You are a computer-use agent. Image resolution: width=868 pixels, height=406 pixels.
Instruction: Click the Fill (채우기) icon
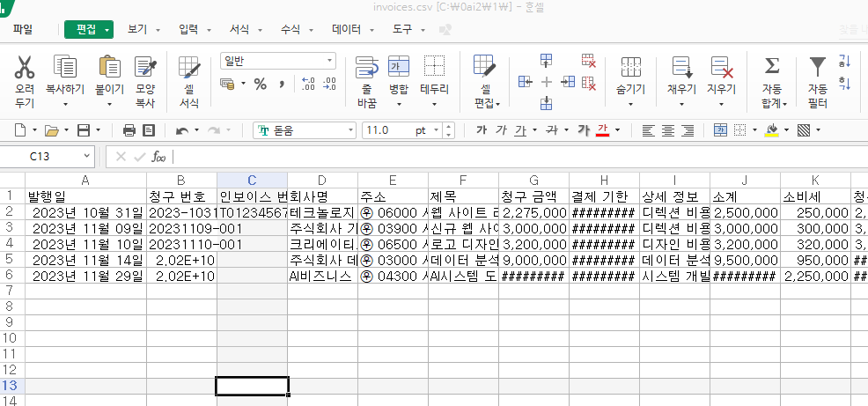coord(682,66)
